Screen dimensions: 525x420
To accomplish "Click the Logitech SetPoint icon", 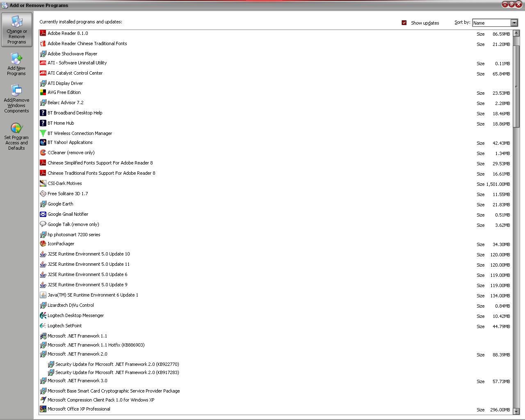I will click(x=43, y=326).
